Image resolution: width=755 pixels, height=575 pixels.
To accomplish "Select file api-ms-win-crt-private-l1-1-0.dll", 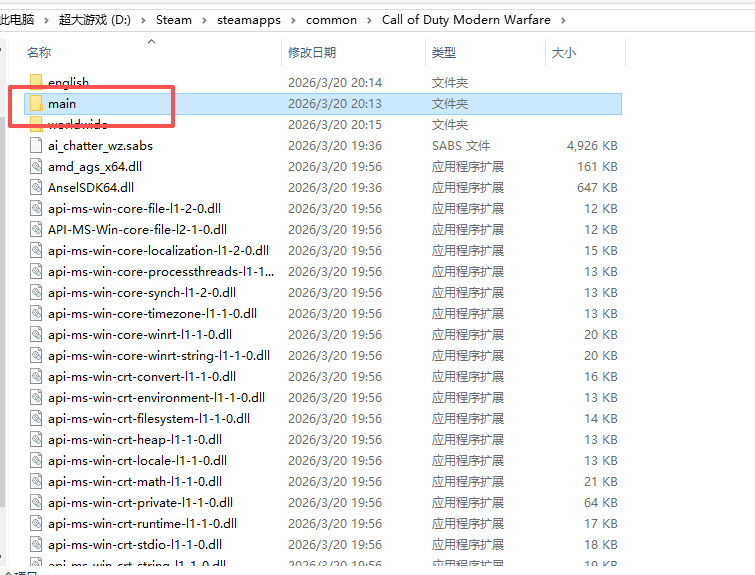I will pos(140,502).
